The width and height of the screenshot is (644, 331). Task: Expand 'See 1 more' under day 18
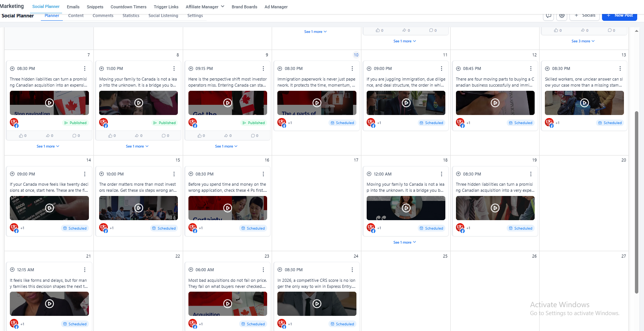[x=405, y=242]
